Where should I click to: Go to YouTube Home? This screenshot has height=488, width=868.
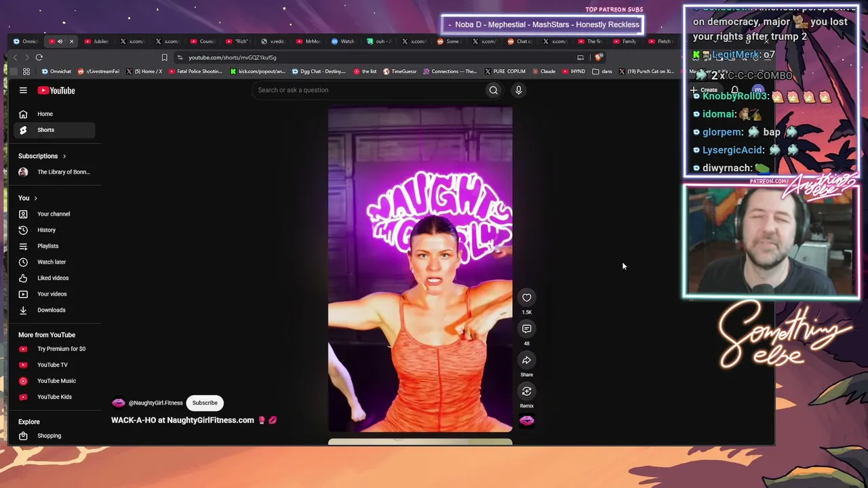pos(54,114)
